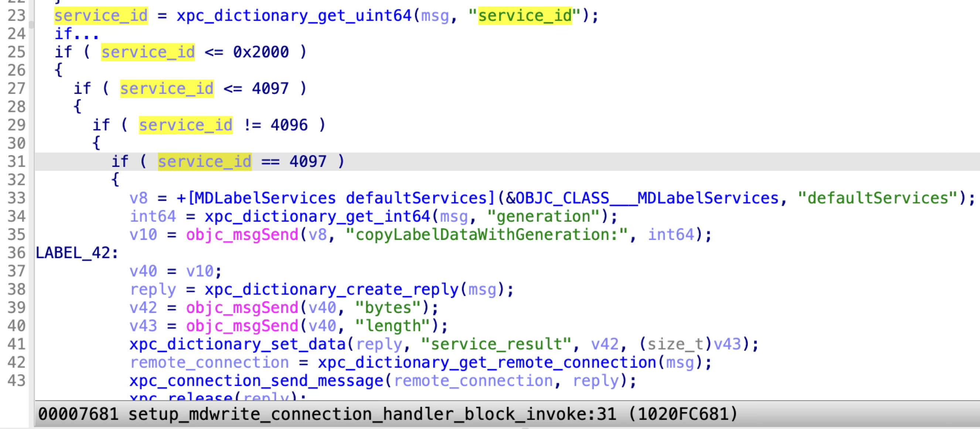Click xpc_connection_send_message on line 43

point(256,380)
